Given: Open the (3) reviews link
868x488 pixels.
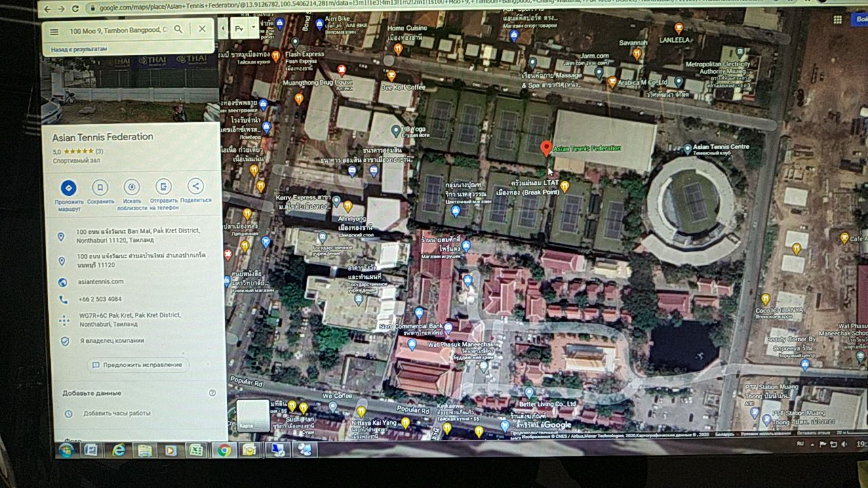Looking at the screenshot, I should tap(99, 151).
